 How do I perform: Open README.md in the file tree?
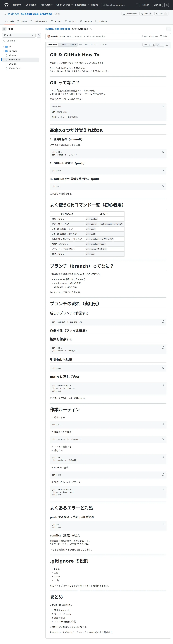point(14,68)
